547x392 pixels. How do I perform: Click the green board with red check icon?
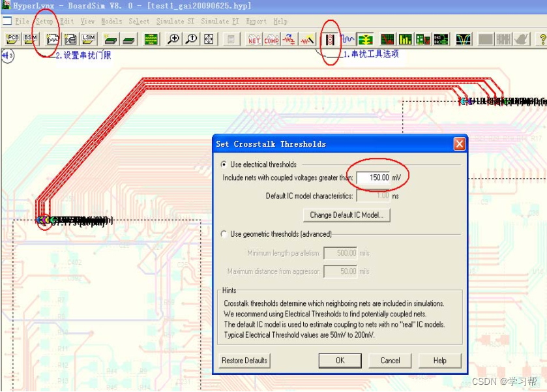point(423,39)
